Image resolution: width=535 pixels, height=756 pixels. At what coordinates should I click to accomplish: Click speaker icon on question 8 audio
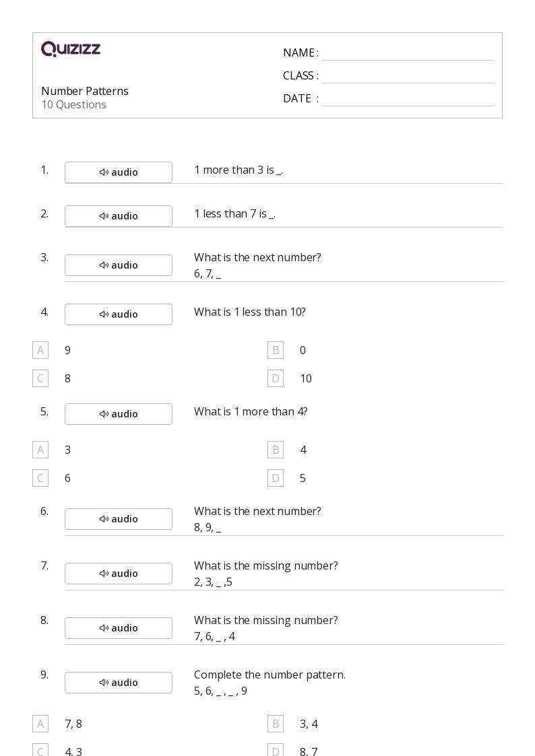[104, 628]
